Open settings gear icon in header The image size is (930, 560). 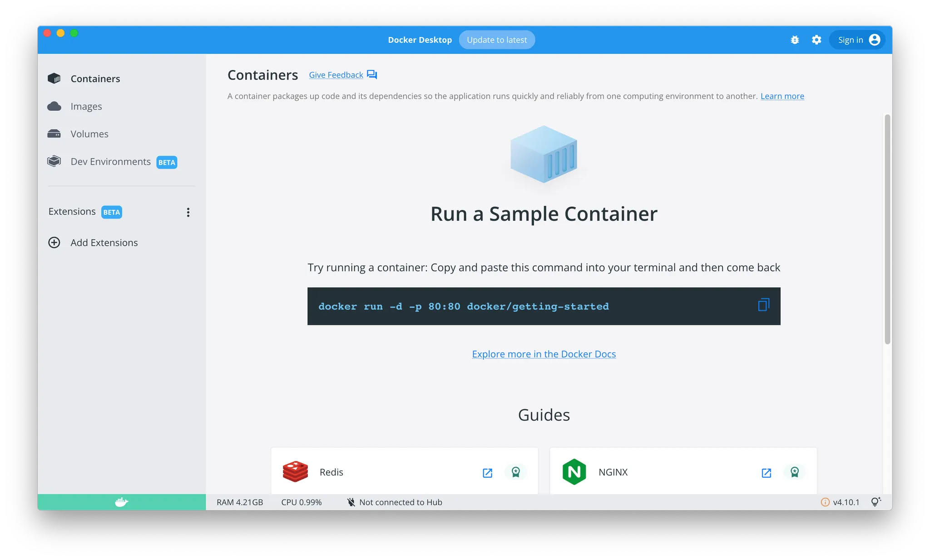pyautogui.click(x=816, y=40)
